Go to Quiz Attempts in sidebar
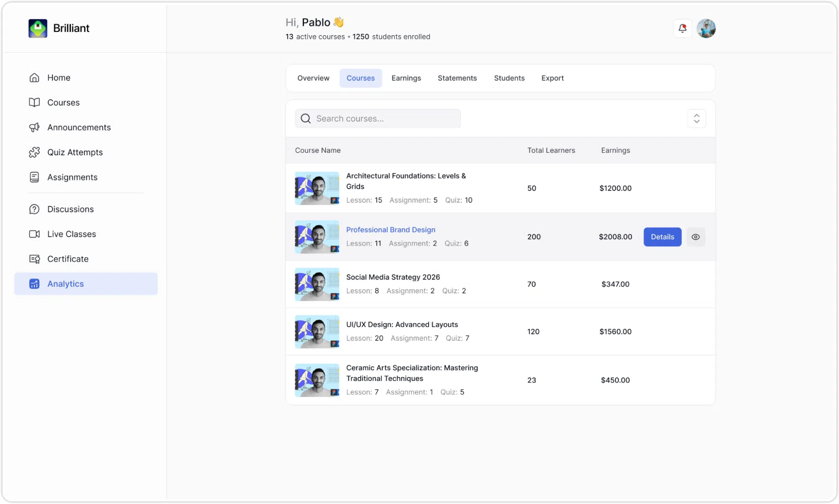 coord(86,152)
